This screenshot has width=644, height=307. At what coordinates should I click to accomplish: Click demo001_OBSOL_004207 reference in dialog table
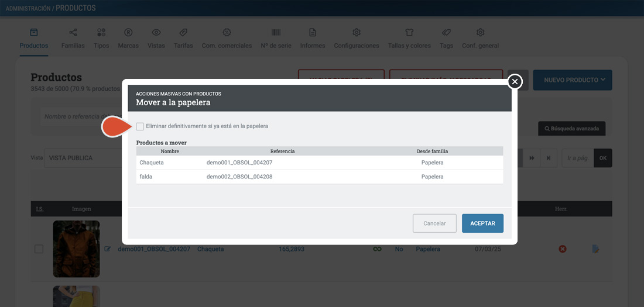coord(239,163)
